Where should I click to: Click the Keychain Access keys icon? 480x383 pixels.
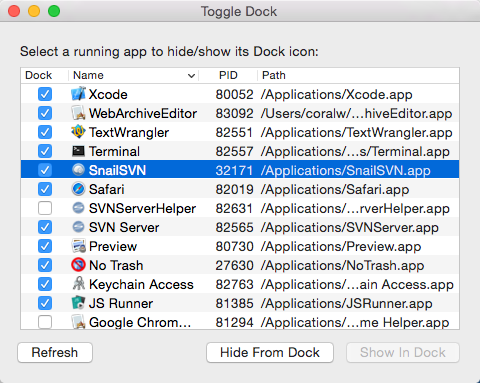point(78,284)
